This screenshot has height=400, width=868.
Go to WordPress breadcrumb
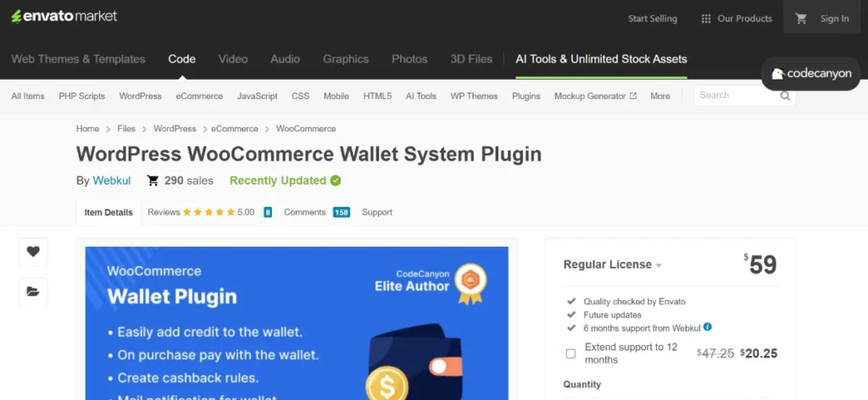click(x=175, y=128)
